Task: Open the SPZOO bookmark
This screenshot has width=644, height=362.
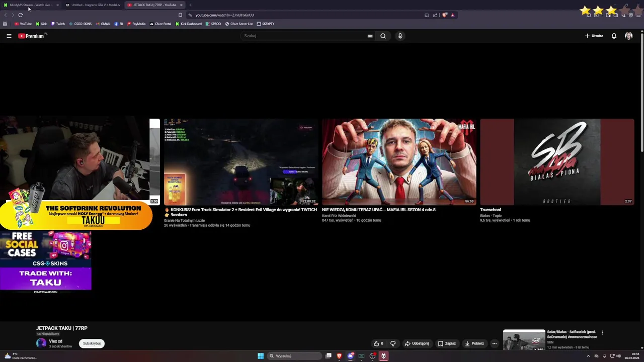Action: click(213, 24)
